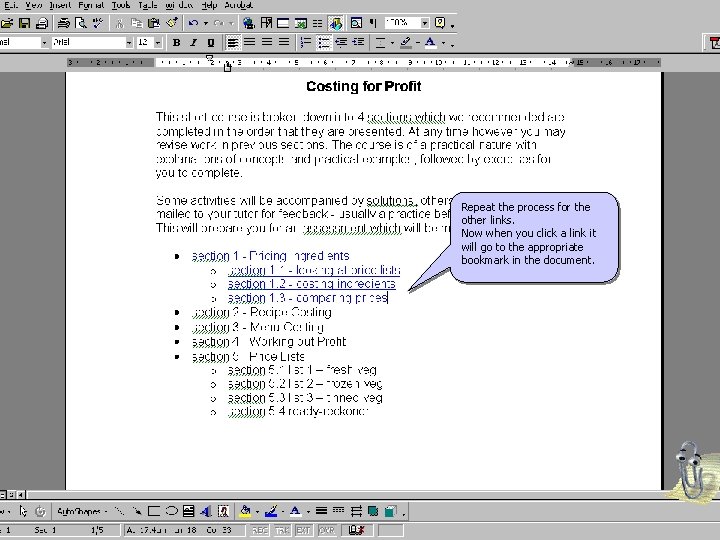The width and height of the screenshot is (720, 540).
Task: Open the View menu
Action: pos(34,5)
